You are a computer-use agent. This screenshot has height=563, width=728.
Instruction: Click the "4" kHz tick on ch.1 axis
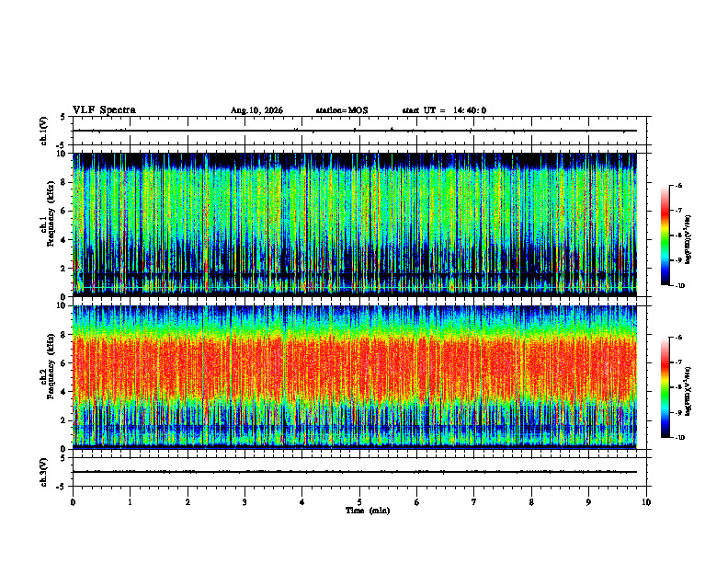pos(64,240)
